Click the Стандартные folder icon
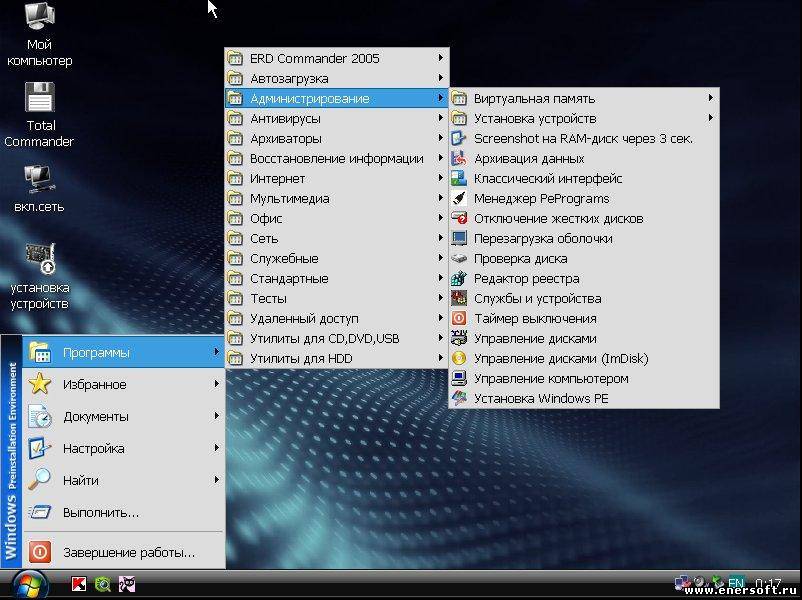 pyautogui.click(x=235, y=278)
